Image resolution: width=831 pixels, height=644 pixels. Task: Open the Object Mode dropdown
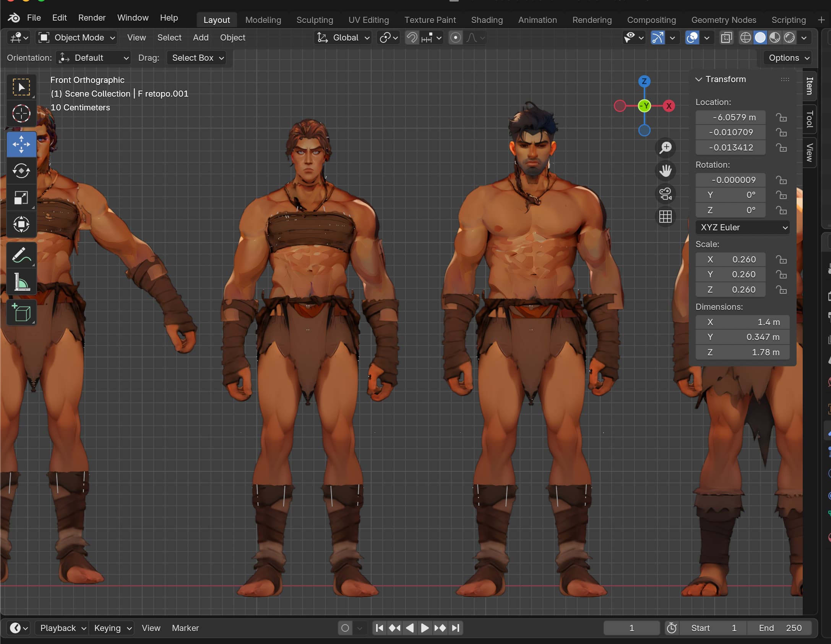click(77, 38)
